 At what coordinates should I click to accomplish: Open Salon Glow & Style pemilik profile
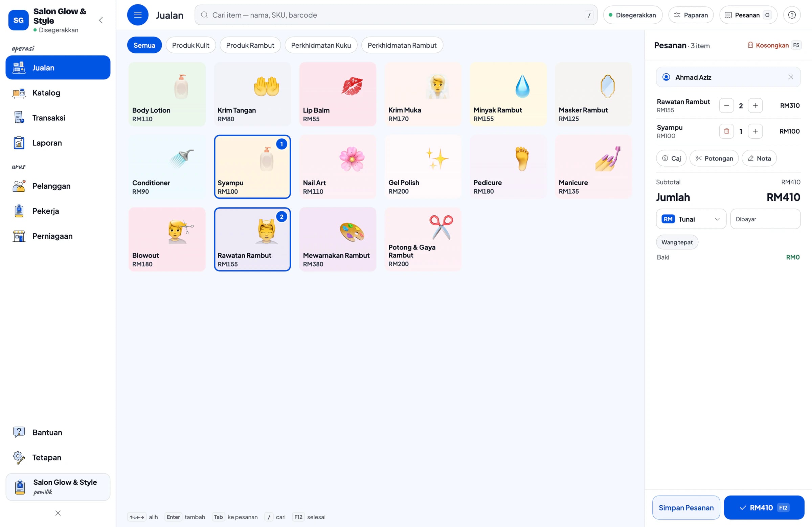(x=58, y=487)
